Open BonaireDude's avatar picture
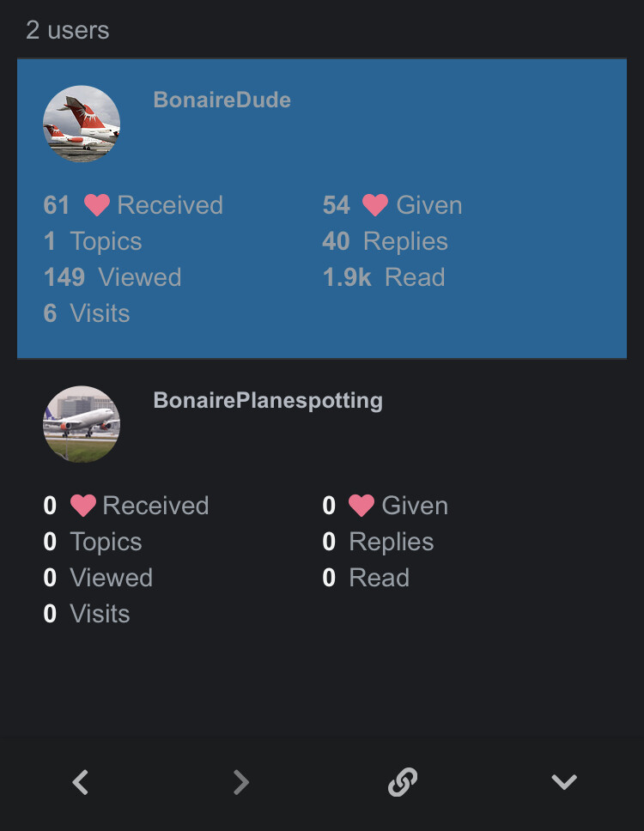644x831 pixels. [x=82, y=124]
